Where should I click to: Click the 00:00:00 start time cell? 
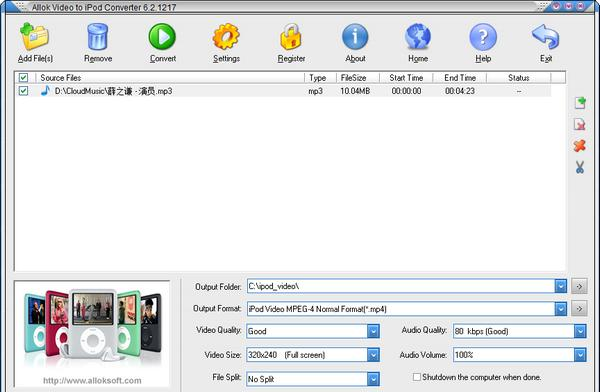click(406, 91)
